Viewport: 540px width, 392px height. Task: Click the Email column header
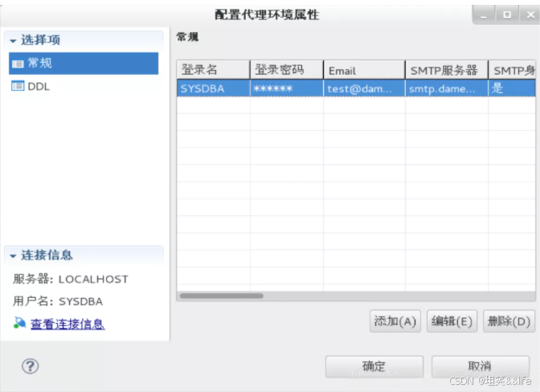(x=364, y=70)
